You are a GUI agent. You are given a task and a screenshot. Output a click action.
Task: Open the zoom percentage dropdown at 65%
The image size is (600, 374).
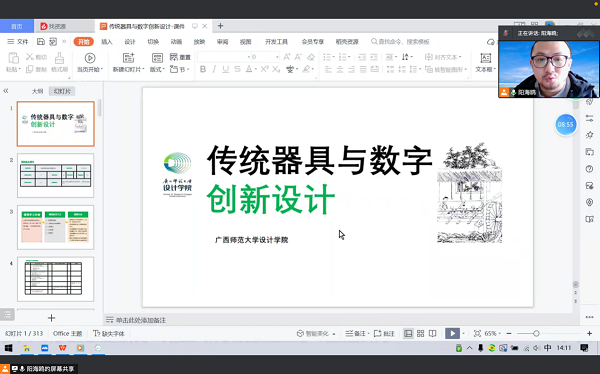click(492, 333)
